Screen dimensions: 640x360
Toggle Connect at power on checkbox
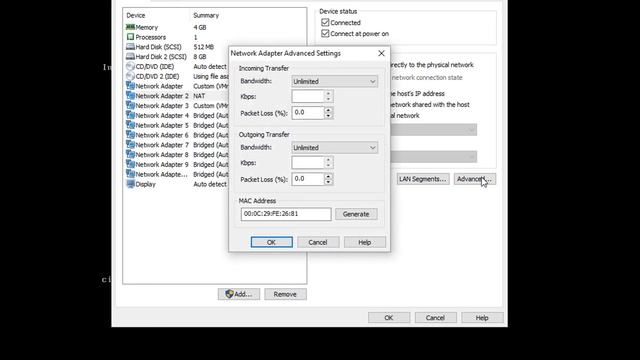[325, 33]
